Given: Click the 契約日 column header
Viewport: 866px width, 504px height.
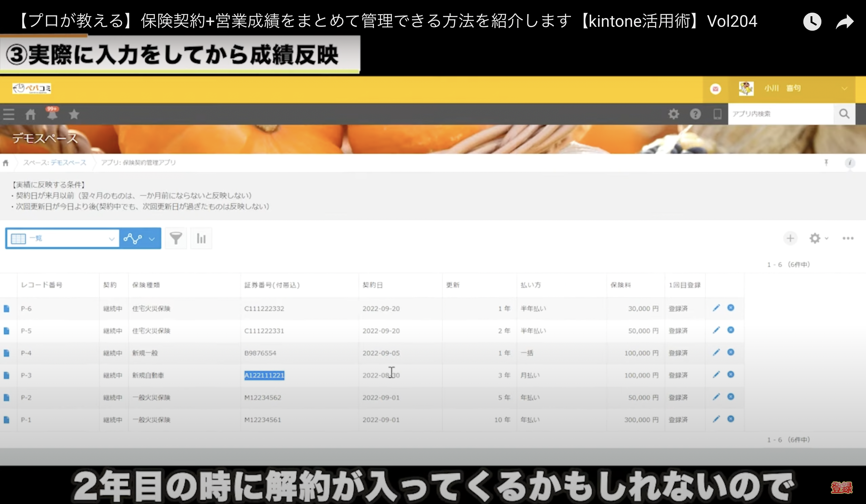Looking at the screenshot, I should tap(372, 285).
